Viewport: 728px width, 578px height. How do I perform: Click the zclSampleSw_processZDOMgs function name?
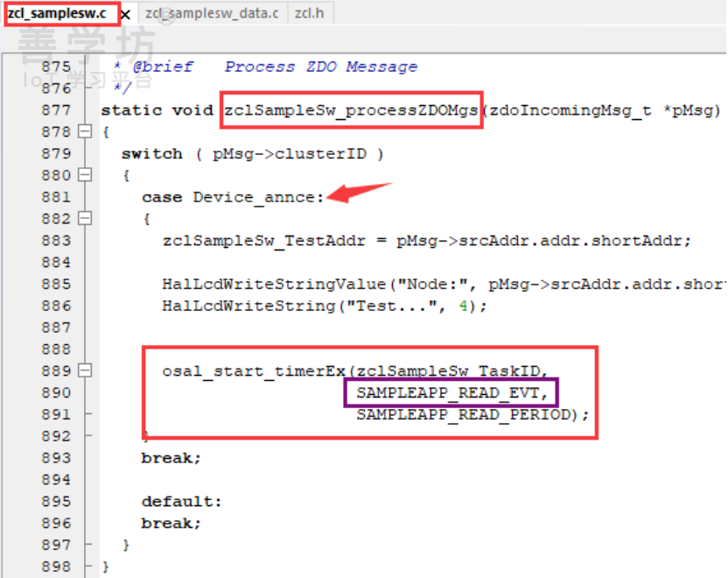click(x=351, y=110)
